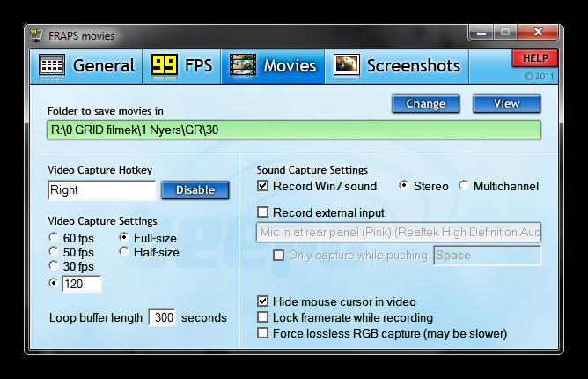588x379 pixels.
Task: Select 30 fps capture rate
Action: pyautogui.click(x=54, y=265)
